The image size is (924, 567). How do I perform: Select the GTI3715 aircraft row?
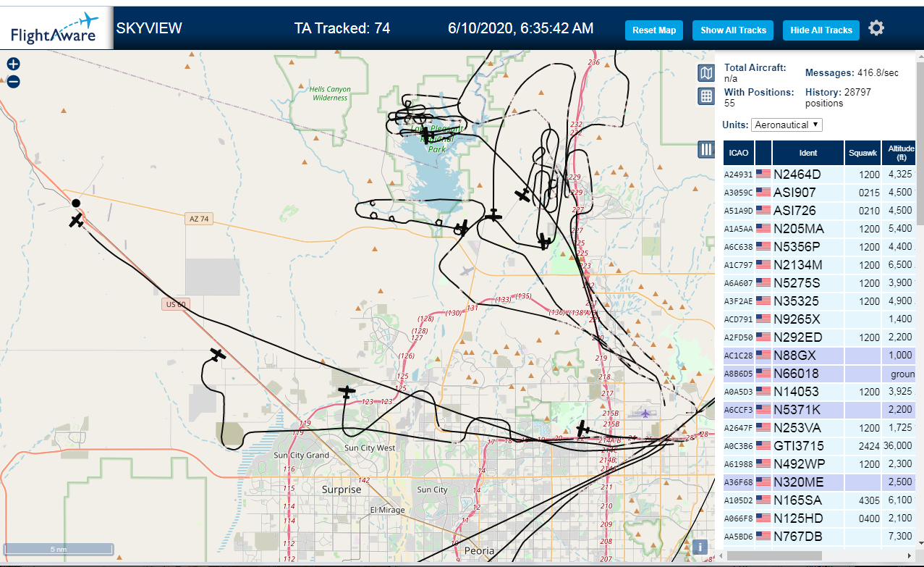point(819,446)
